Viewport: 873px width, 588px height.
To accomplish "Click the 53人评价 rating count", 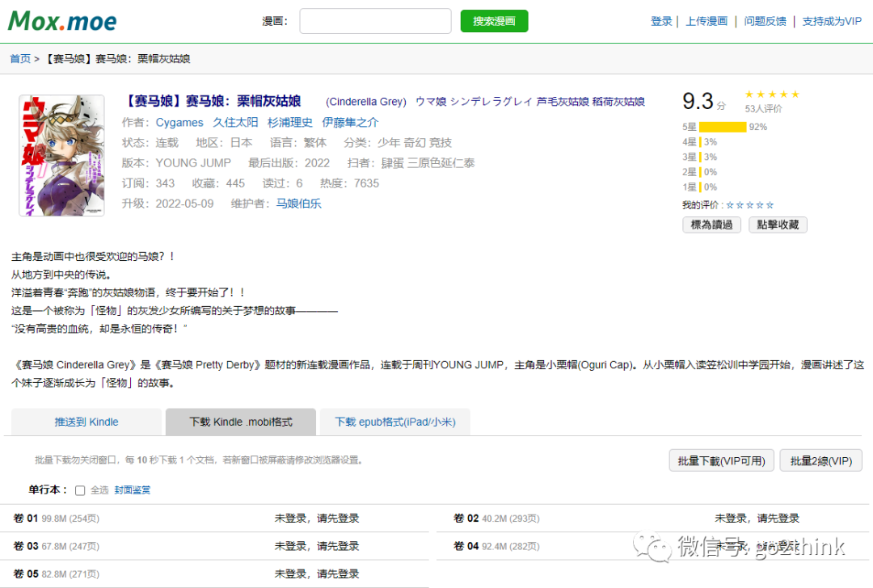I will click(x=763, y=108).
